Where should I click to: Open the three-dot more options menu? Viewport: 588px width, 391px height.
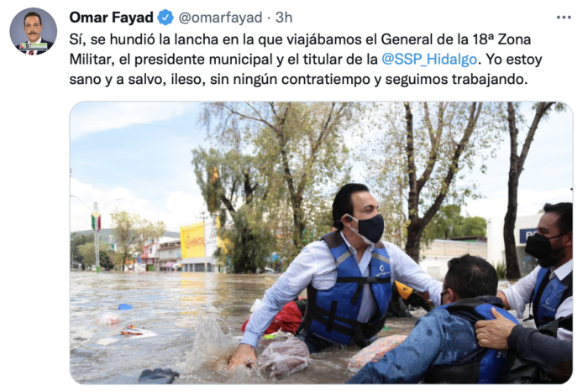[x=564, y=18]
